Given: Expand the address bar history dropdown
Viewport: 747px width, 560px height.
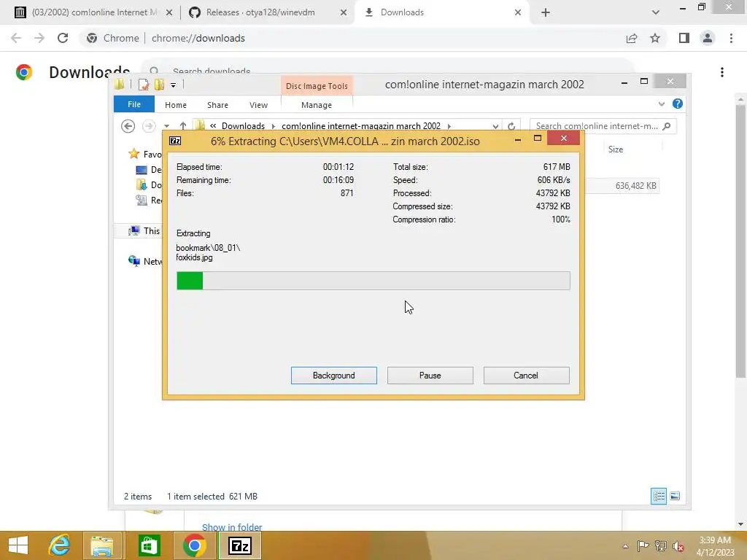Looking at the screenshot, I should (495, 126).
